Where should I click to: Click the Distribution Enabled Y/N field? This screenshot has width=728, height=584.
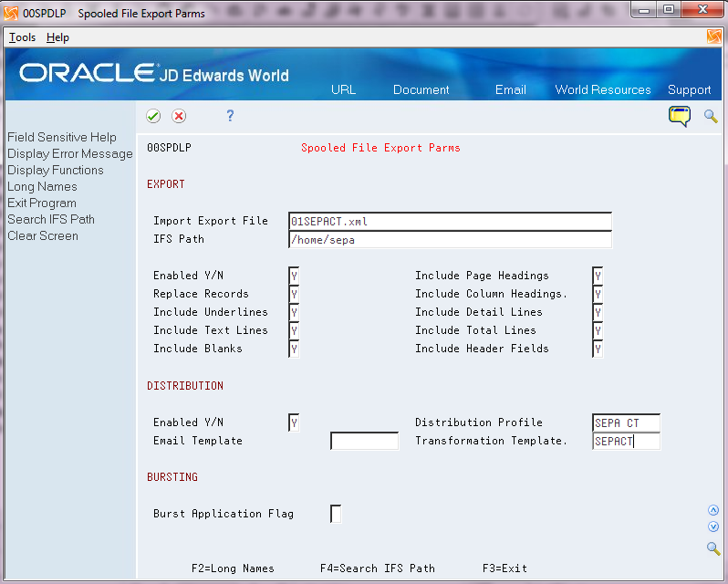294,422
